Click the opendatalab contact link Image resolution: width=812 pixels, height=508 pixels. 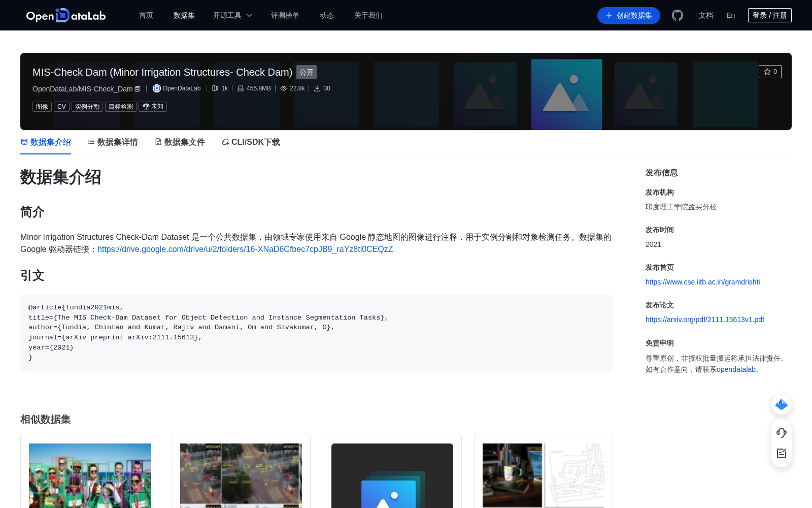pos(736,369)
